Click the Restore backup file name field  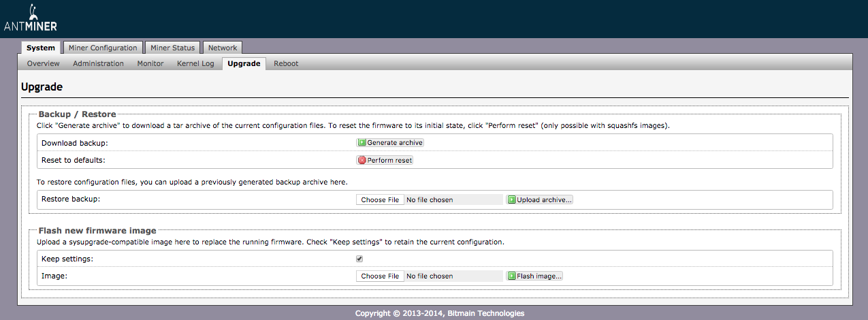(x=453, y=200)
